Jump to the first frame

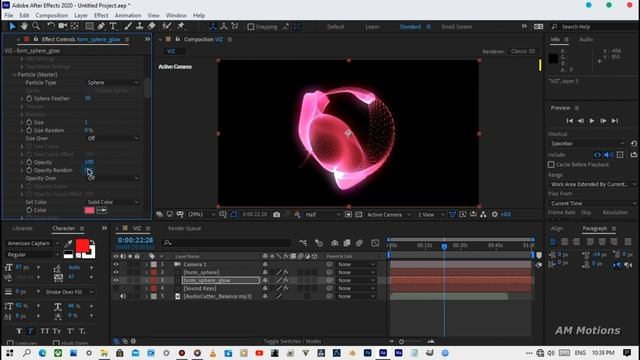click(x=570, y=120)
